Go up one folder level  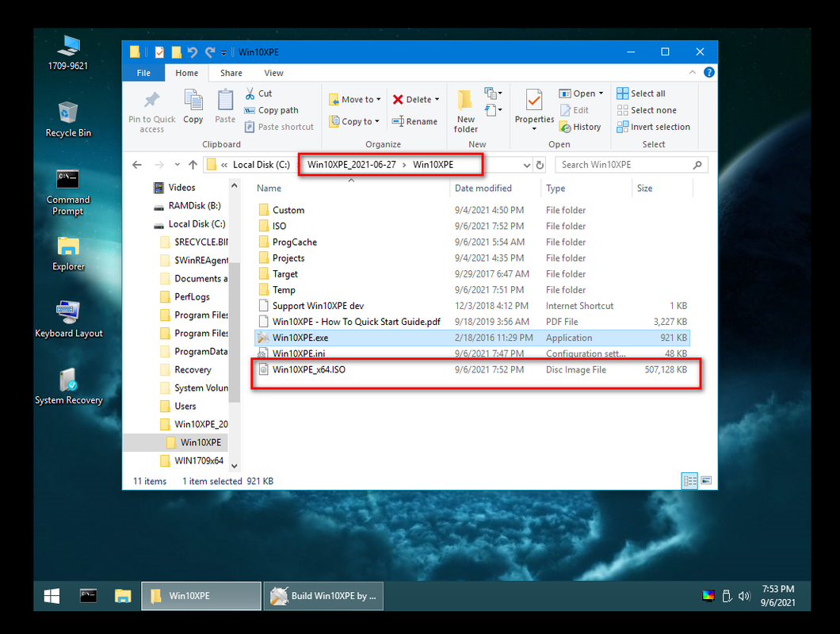[193, 165]
